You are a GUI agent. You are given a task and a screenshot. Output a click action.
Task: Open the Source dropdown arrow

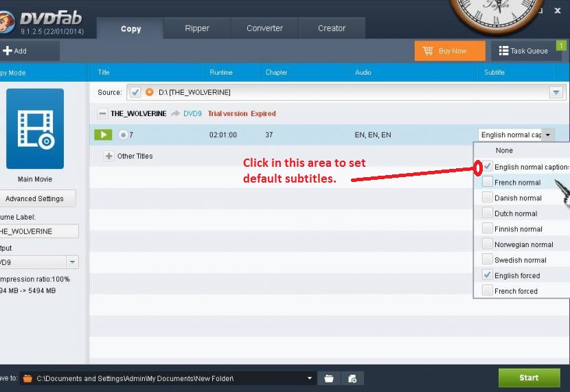tap(556, 92)
